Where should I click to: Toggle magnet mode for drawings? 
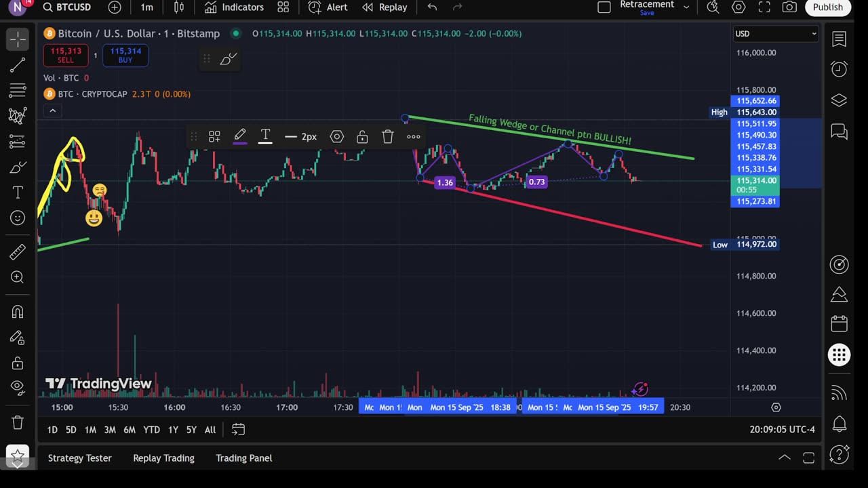tap(18, 312)
